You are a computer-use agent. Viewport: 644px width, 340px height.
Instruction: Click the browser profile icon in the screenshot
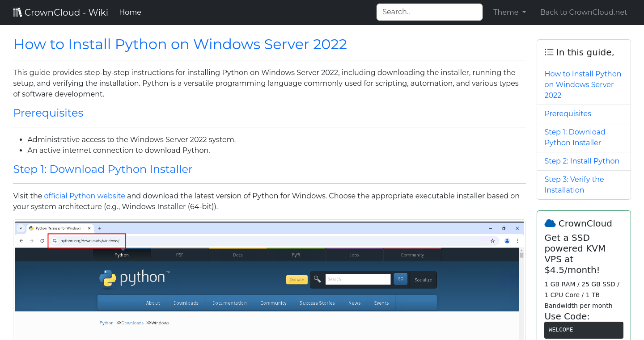click(x=507, y=240)
